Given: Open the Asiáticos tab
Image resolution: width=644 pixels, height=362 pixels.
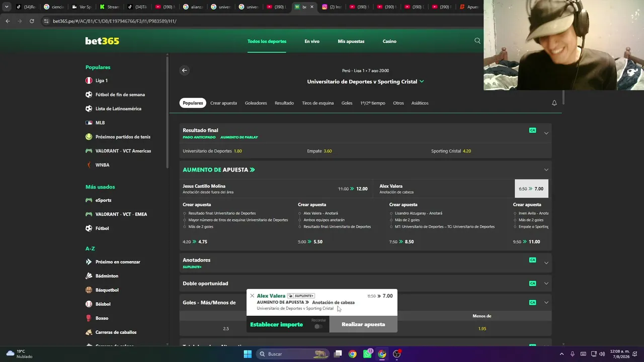Looking at the screenshot, I should [420, 103].
